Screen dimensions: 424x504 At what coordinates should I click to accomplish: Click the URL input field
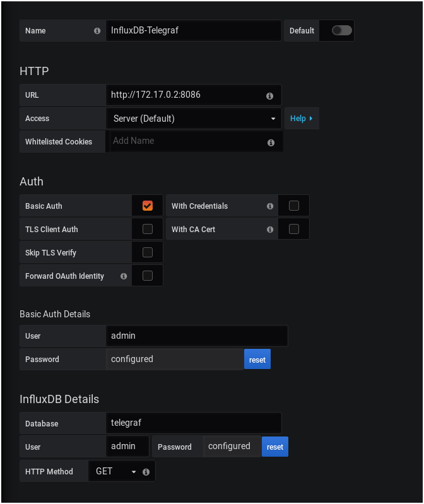(x=194, y=95)
